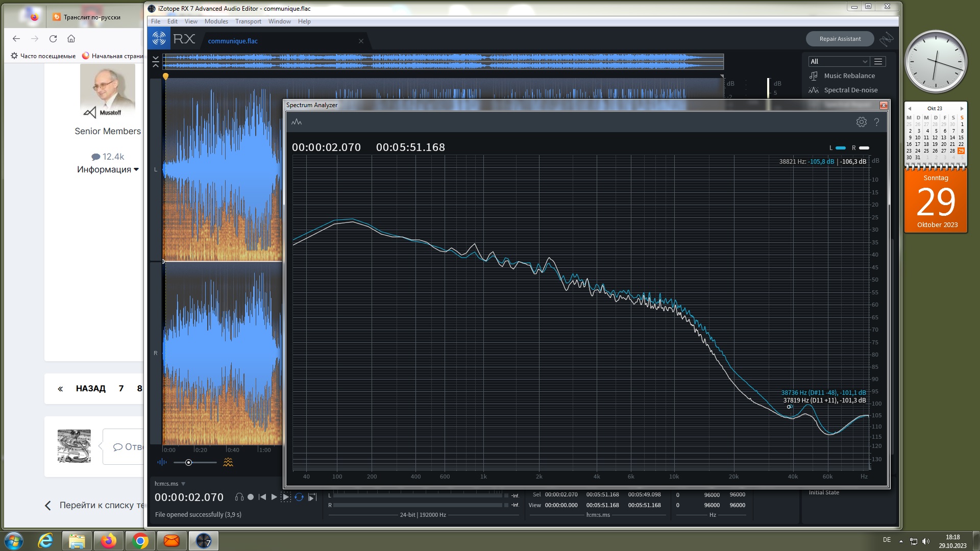Click the record button in transport

(x=251, y=497)
